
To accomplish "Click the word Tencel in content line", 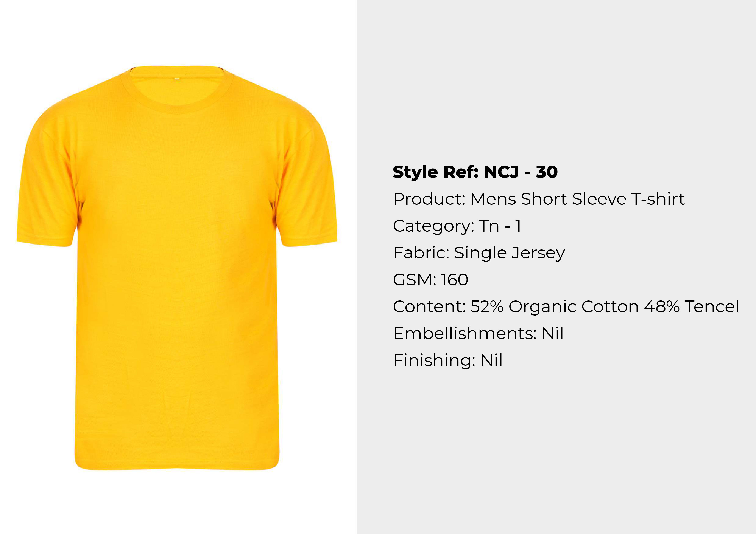I will point(712,307).
